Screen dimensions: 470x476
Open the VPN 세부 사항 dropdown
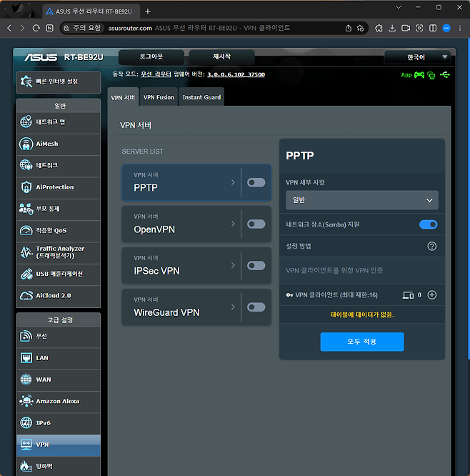coord(361,200)
